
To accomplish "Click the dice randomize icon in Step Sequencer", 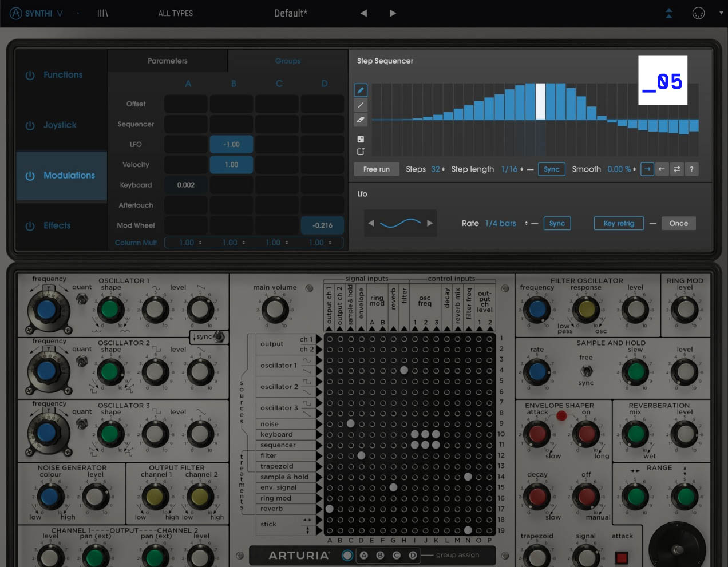I will 361,138.
